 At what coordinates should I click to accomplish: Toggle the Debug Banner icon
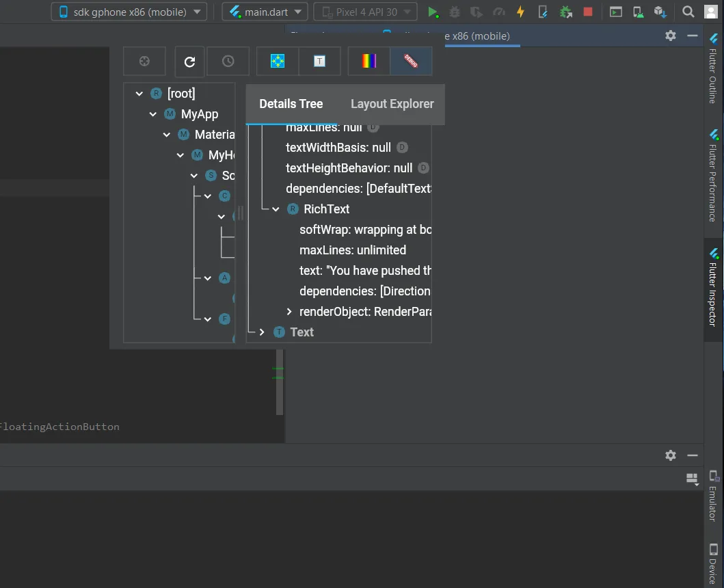[411, 62]
